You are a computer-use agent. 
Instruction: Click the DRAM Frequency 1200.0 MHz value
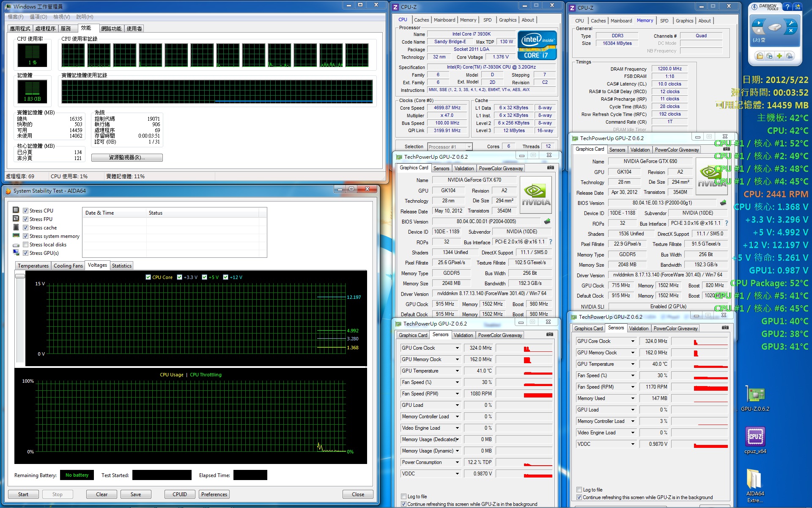click(x=670, y=69)
